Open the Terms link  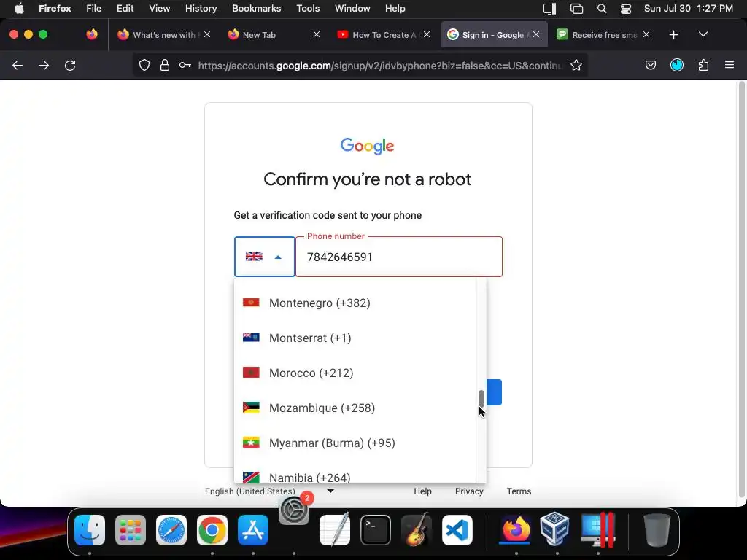click(x=519, y=491)
